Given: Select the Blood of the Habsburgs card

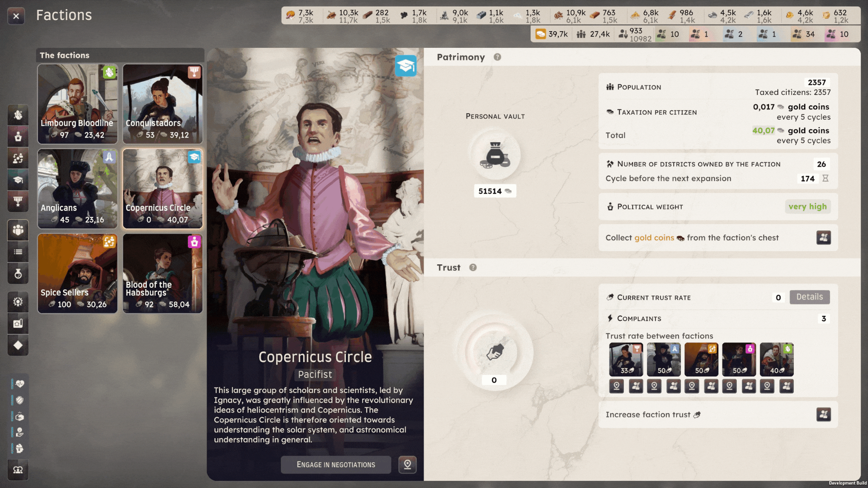Looking at the screenshot, I should pyautogui.click(x=162, y=273).
